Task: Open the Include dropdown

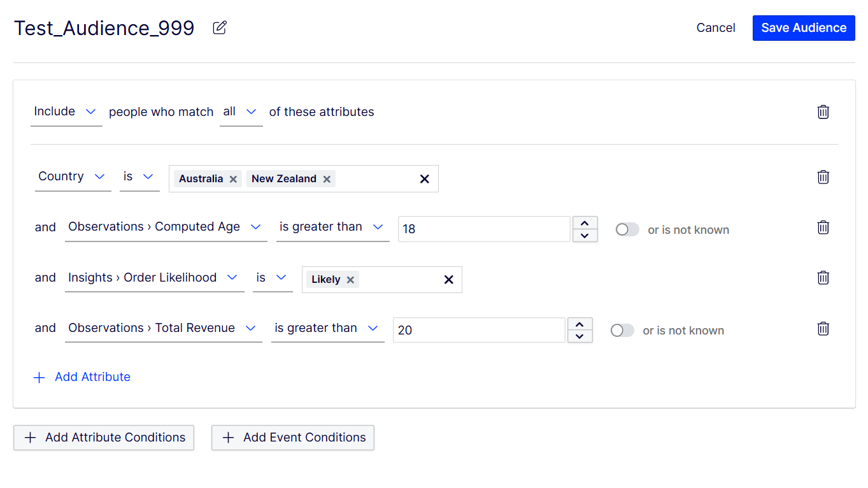Action: [x=66, y=111]
